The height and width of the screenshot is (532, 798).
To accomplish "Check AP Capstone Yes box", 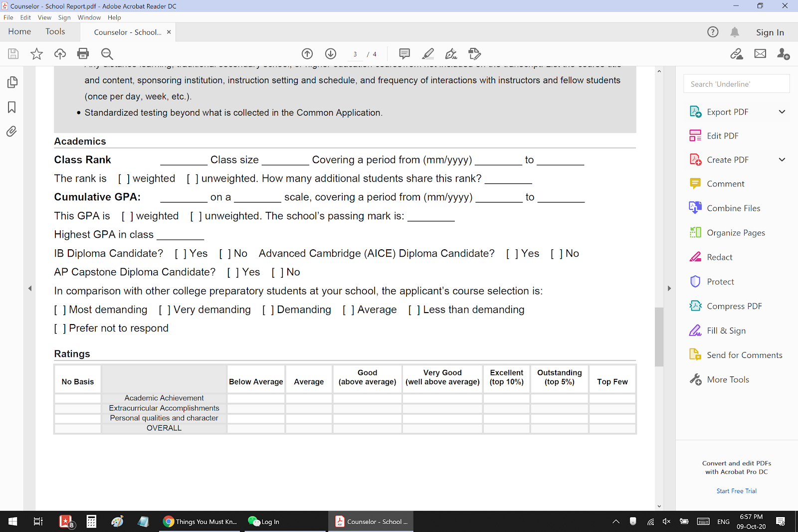I will click(x=233, y=272).
